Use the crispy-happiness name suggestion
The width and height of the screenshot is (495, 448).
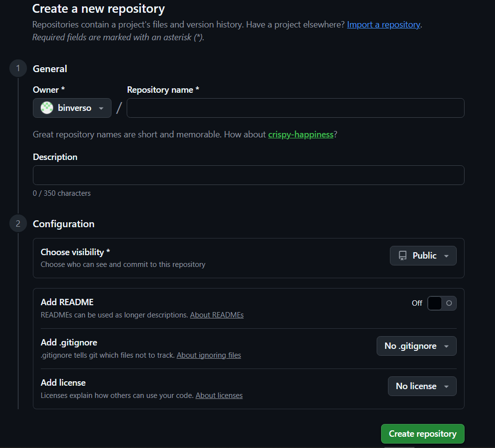tap(301, 134)
